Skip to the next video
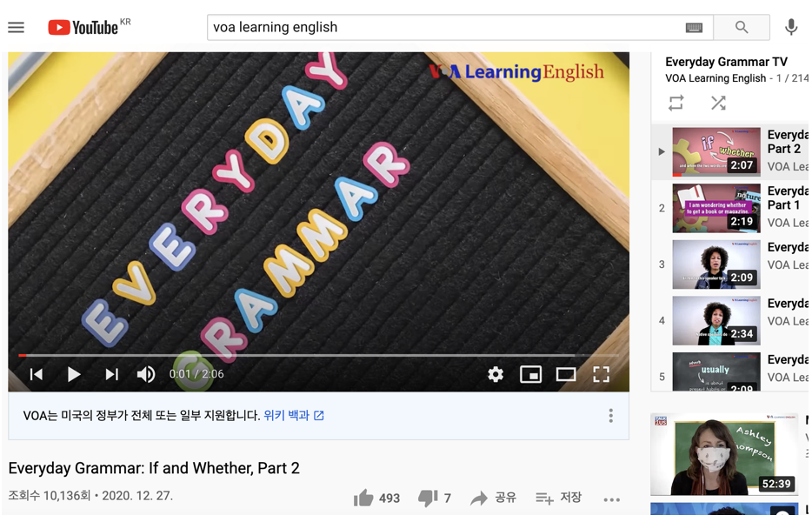The width and height of the screenshot is (812, 522). point(111,374)
